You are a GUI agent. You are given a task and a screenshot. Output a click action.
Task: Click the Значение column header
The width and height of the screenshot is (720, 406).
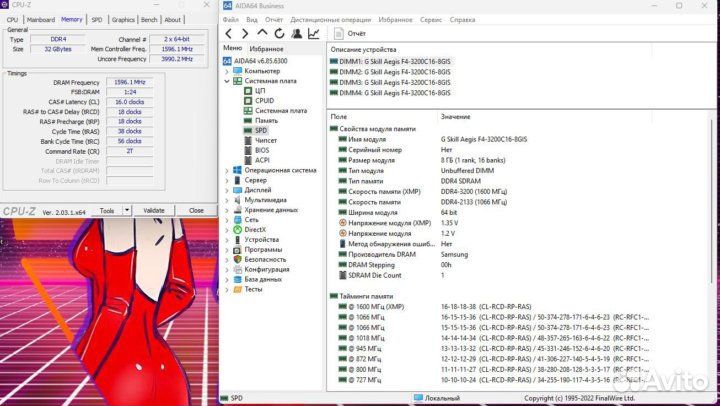tap(455, 117)
